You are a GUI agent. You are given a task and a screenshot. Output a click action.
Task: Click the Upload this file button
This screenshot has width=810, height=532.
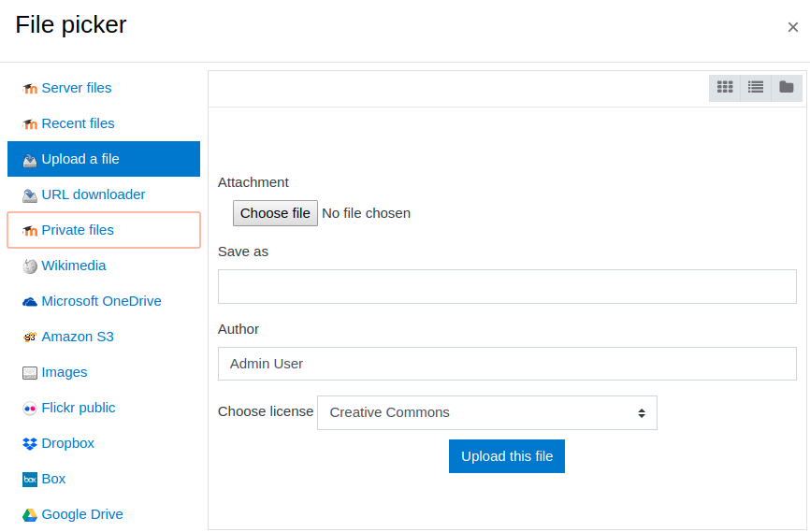click(507, 456)
